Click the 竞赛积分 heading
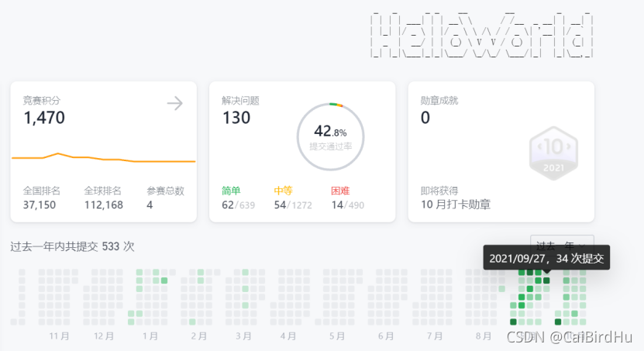The height and width of the screenshot is (351, 644). click(42, 101)
